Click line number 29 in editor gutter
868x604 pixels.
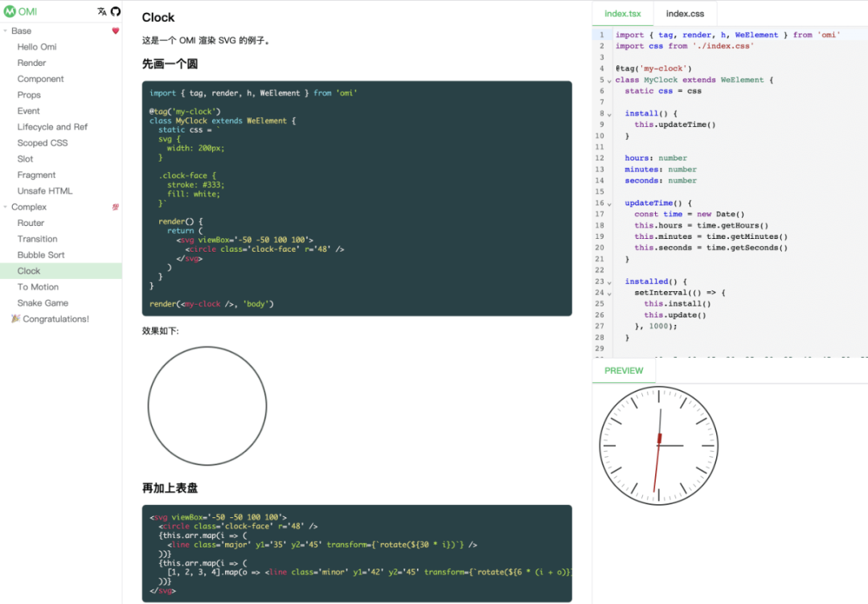(x=600, y=348)
